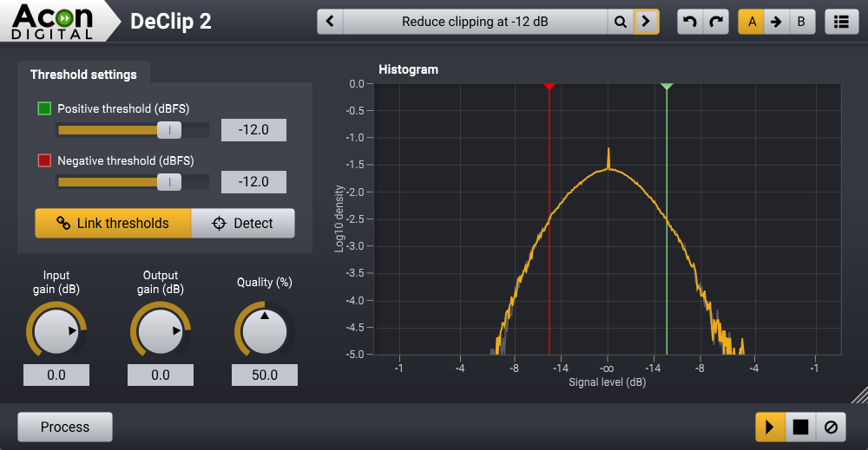Open preset name 'Reduce clipping at -12 dB'
868x450 pixels.
pyautogui.click(x=475, y=22)
